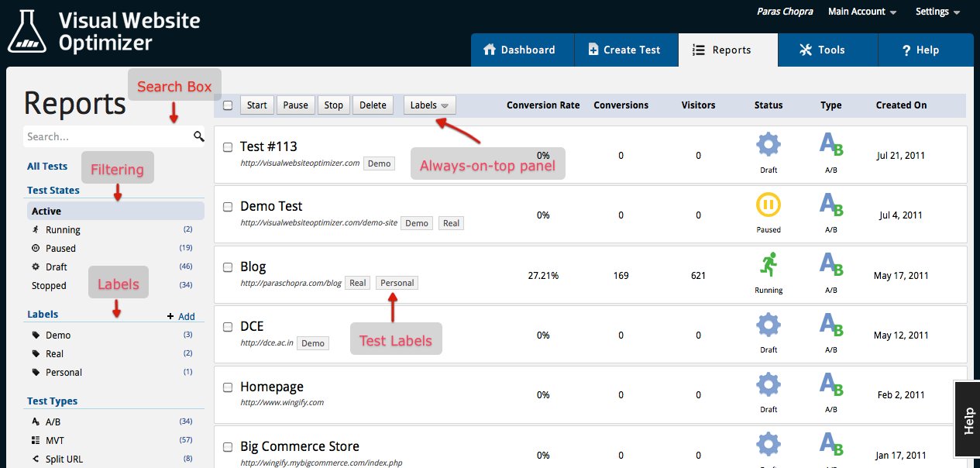Click the Draft gear icon for Test #113

tap(768, 145)
